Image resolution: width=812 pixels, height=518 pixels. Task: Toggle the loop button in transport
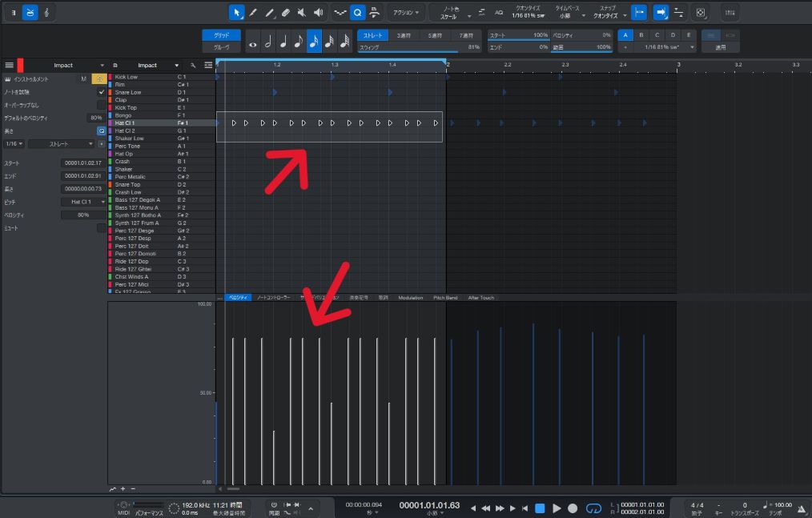tap(593, 508)
